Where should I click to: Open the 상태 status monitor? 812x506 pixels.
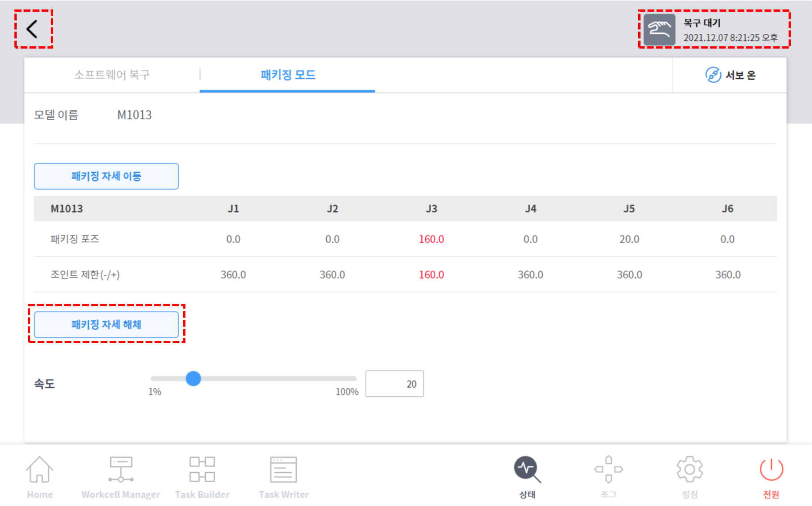[x=527, y=477]
